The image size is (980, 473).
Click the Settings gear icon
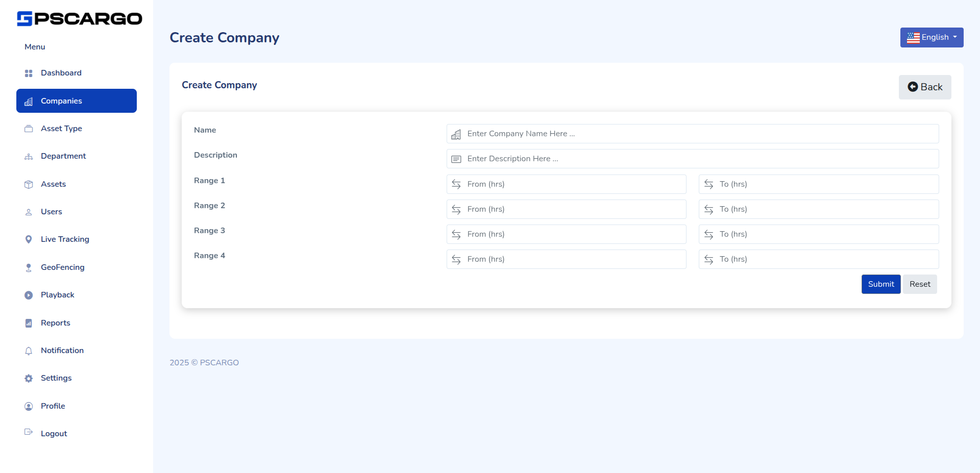point(29,378)
